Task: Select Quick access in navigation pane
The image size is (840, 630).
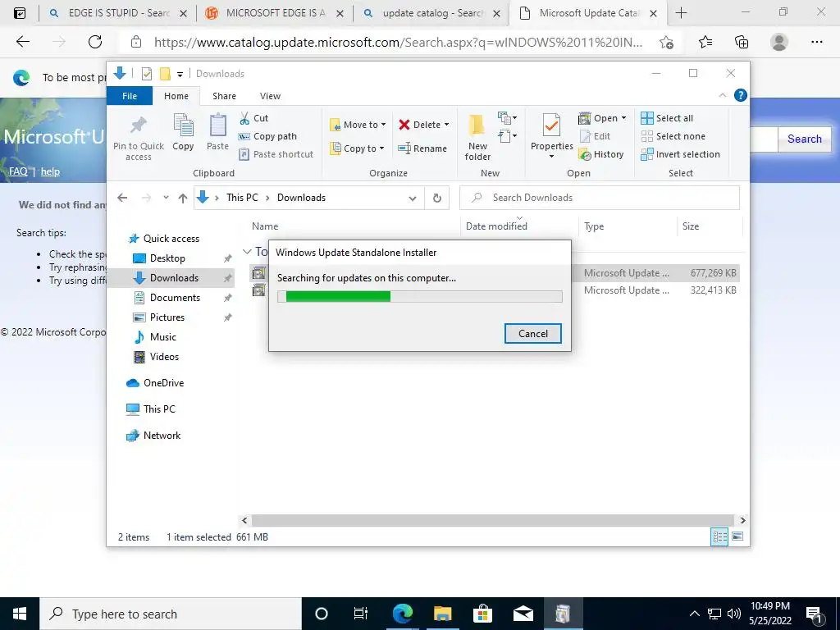Action: [x=163, y=239]
